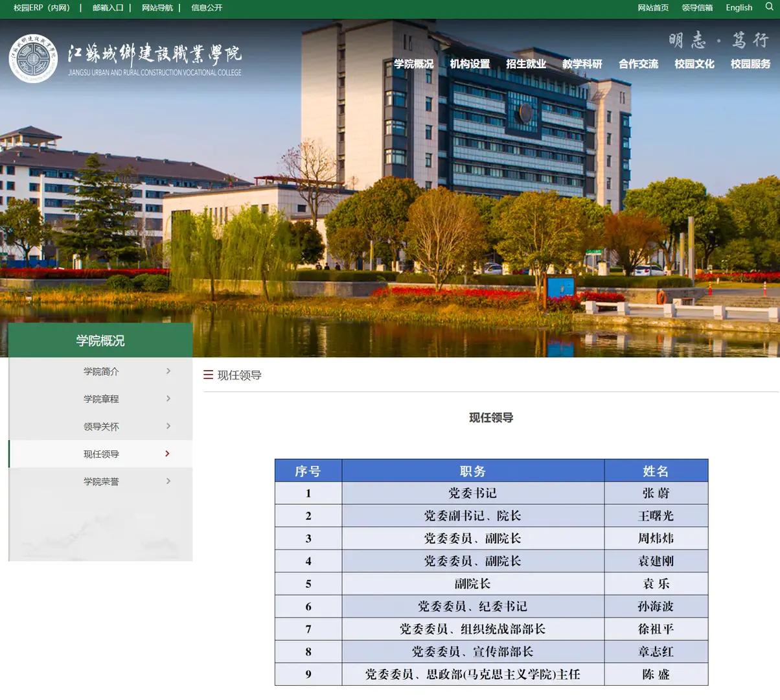Go to 合作交流 in the navigation bar
Viewport: 780px width, 700px height.
638,64
